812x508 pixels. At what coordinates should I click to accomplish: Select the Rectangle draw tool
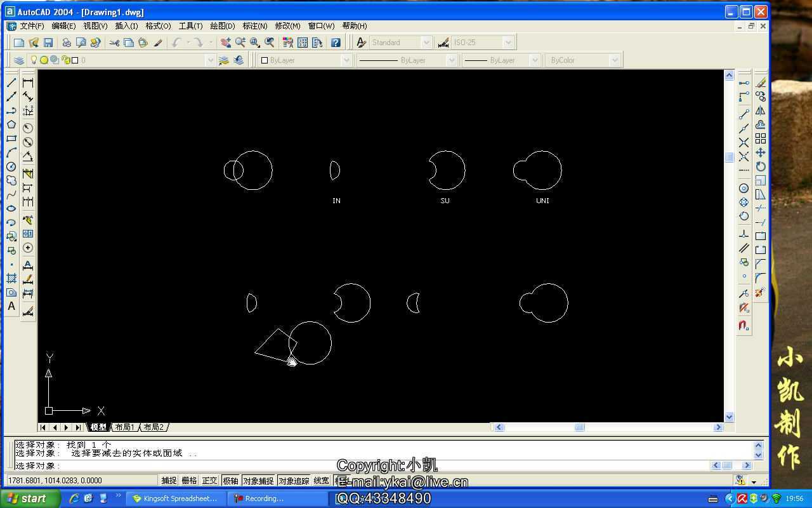11,138
